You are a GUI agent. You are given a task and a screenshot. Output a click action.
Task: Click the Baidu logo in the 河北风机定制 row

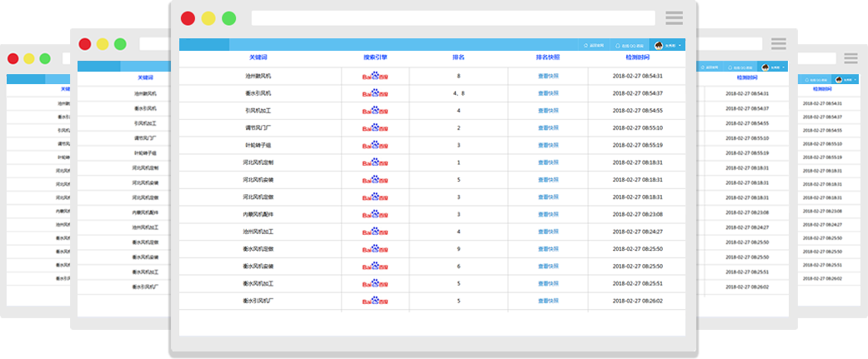(374, 162)
